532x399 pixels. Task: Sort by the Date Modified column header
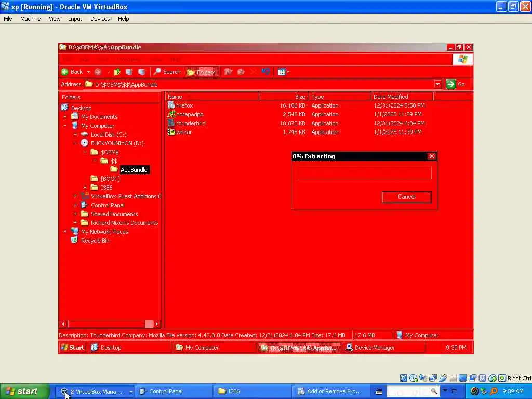[x=402, y=97]
